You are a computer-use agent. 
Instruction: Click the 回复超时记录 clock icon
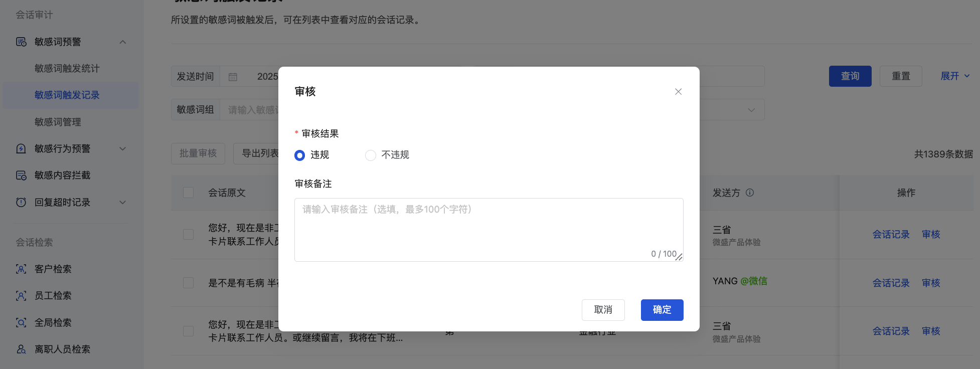[x=21, y=203]
